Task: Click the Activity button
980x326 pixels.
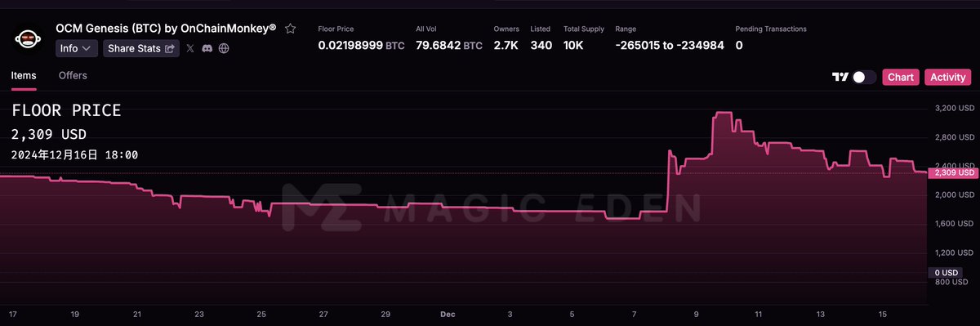Action: pos(948,77)
